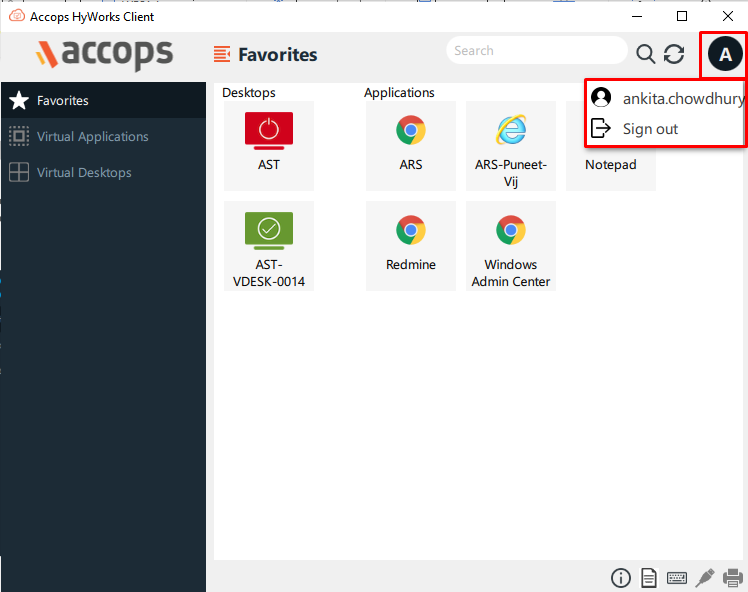Launch the Redmine application
The height and width of the screenshot is (592, 748).
[411, 245]
